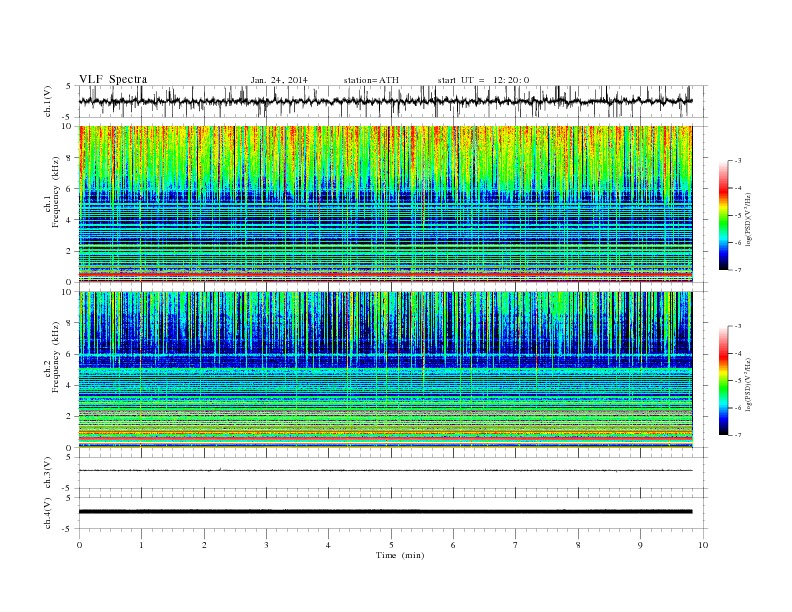Click time axis tick label "2"
The image size is (792, 612).
(204, 545)
